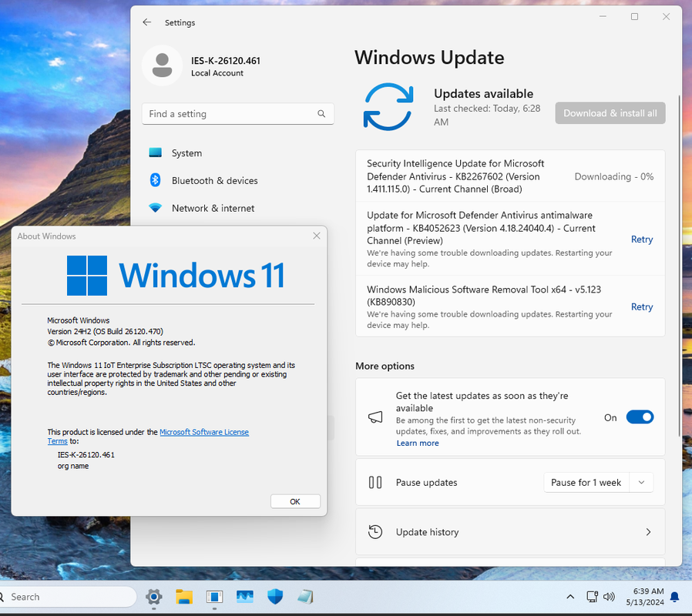
Task: Click the volume speaker icon in tray
Action: coord(609,597)
